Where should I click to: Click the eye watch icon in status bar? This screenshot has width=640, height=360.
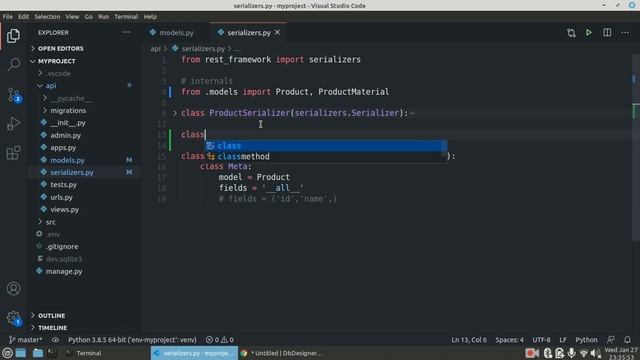pos(55,340)
